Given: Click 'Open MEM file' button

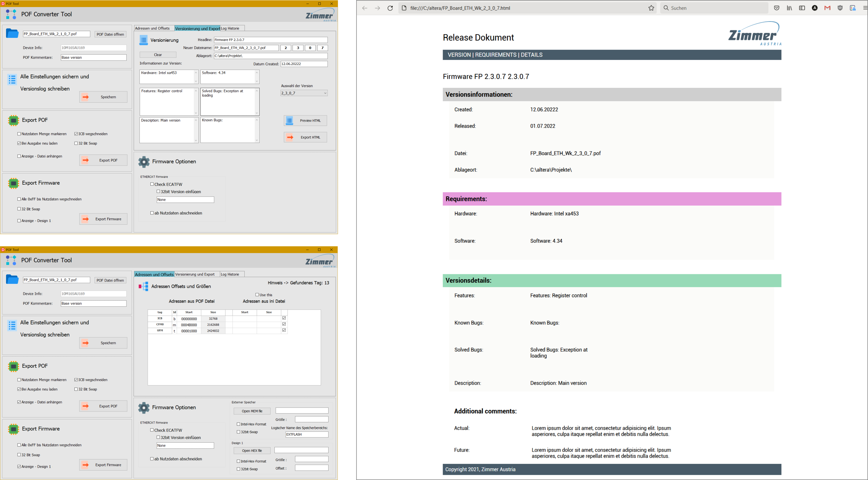Looking at the screenshot, I should [252, 411].
